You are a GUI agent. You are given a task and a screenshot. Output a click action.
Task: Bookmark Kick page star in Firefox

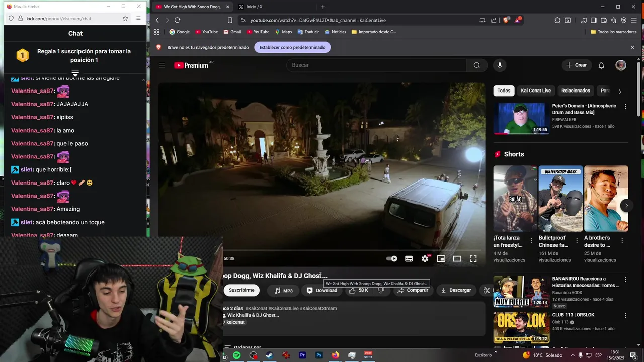coord(125,18)
